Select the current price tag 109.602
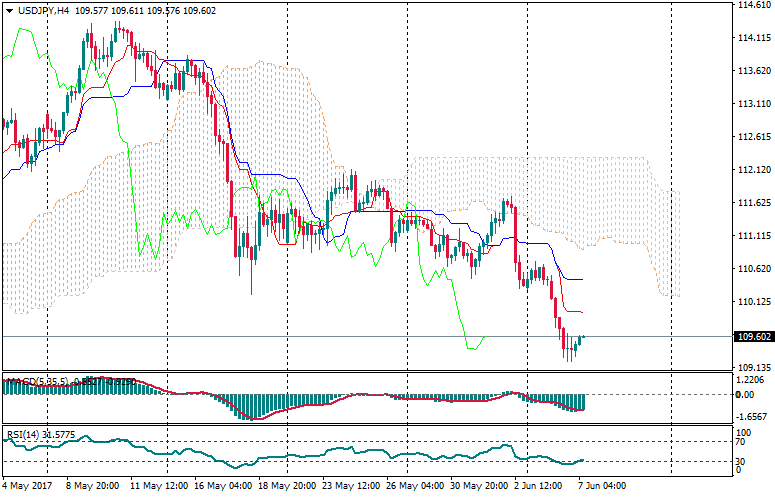Screen dimensions: 775x497 click(755, 337)
